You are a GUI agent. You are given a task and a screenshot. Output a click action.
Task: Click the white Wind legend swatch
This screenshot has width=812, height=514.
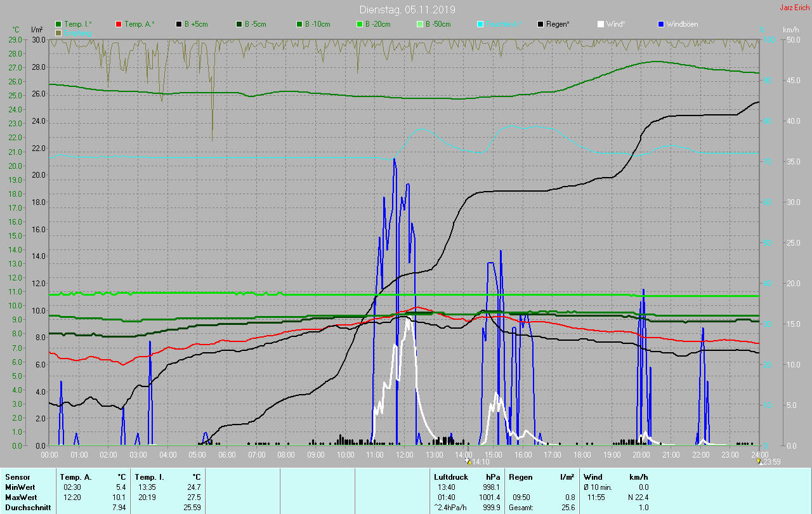coord(601,24)
